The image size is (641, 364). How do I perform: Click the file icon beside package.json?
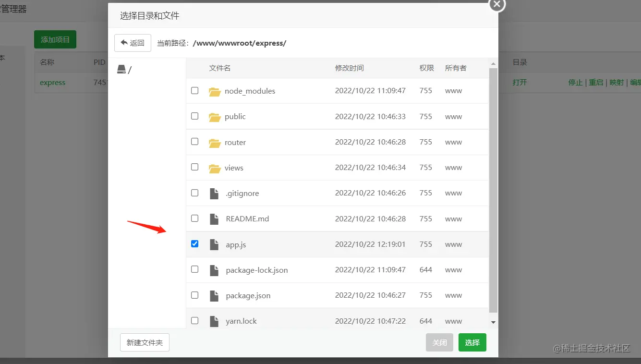tap(214, 295)
